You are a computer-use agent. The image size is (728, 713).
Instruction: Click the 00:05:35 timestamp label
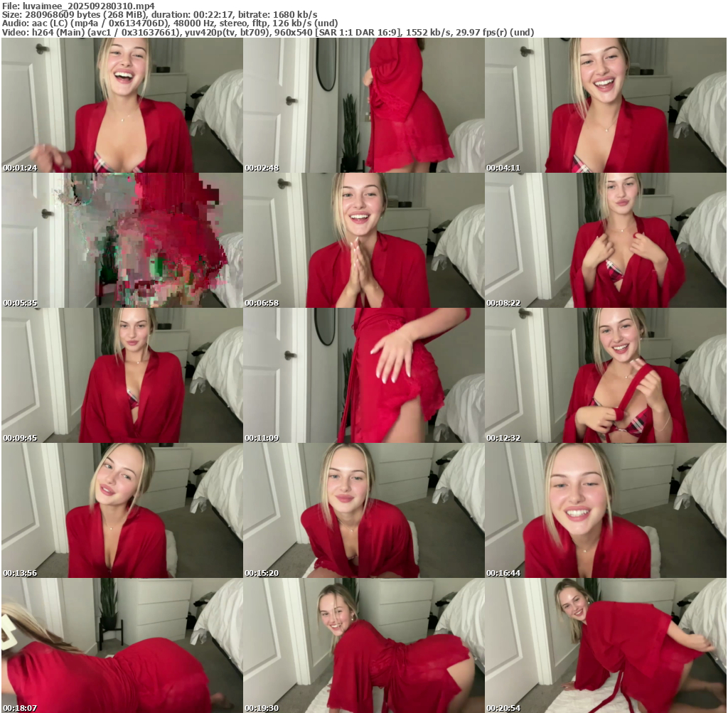click(20, 304)
